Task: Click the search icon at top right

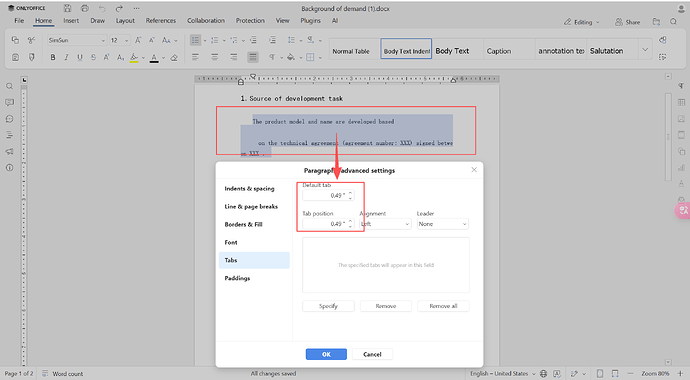Action: coord(673,22)
